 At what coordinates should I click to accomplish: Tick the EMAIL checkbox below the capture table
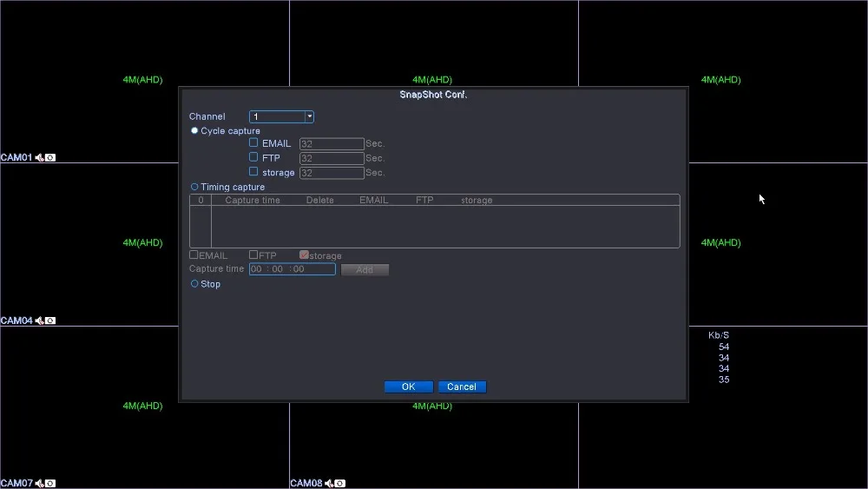pyautogui.click(x=194, y=254)
